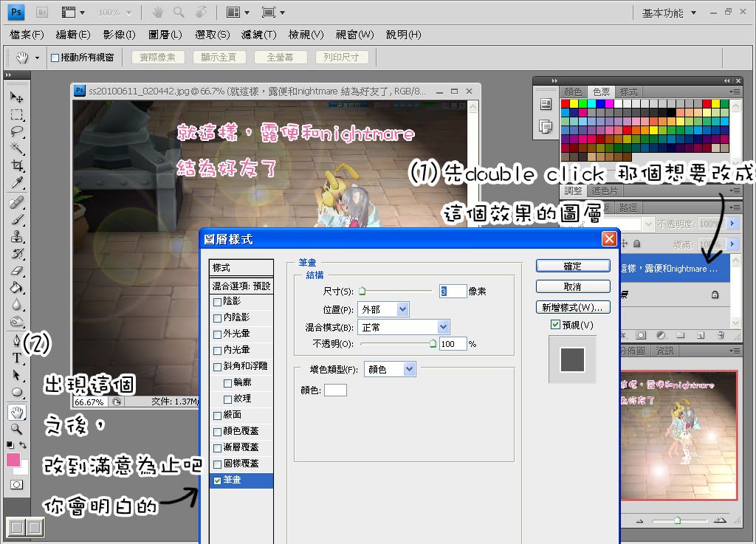Launch Adobe Bridge from the top bar
756x544 pixels.
[x=42, y=13]
